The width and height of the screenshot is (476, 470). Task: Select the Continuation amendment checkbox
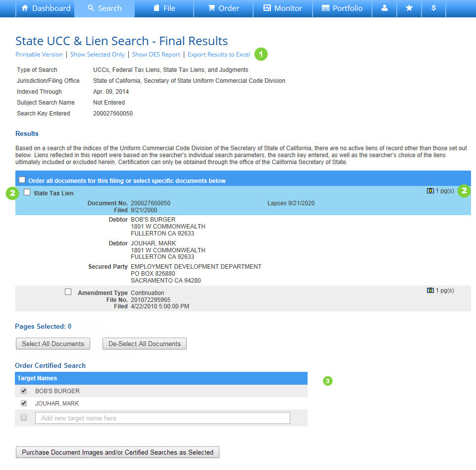tap(68, 292)
